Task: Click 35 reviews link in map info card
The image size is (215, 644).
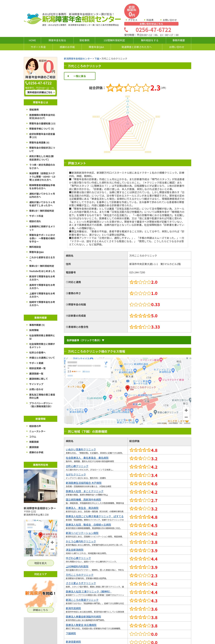Action: coord(86,371)
